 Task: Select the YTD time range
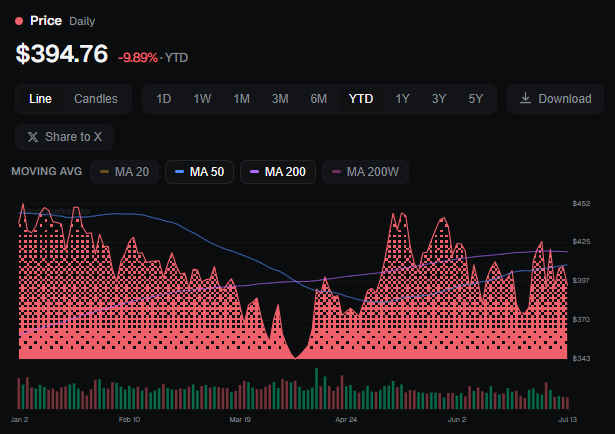point(361,99)
